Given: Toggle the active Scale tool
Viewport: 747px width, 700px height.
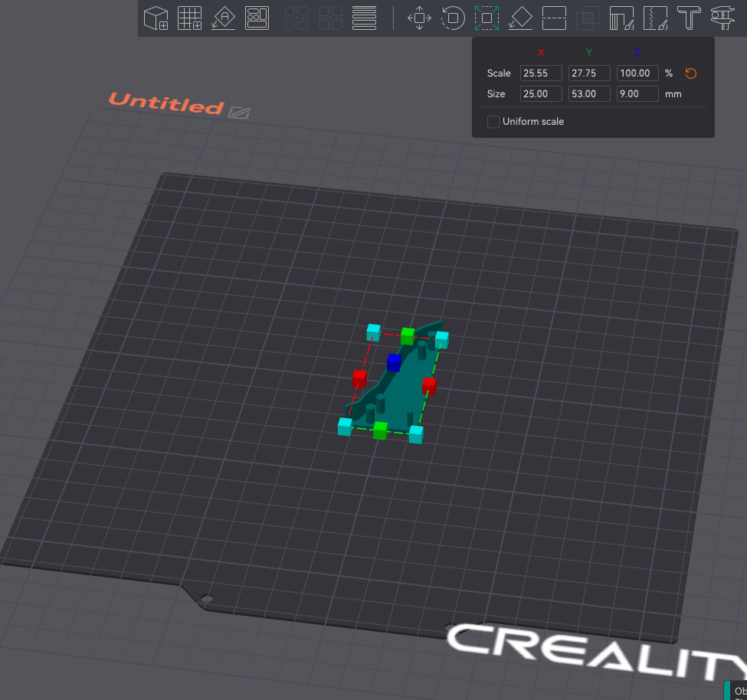Looking at the screenshot, I should 487,18.
